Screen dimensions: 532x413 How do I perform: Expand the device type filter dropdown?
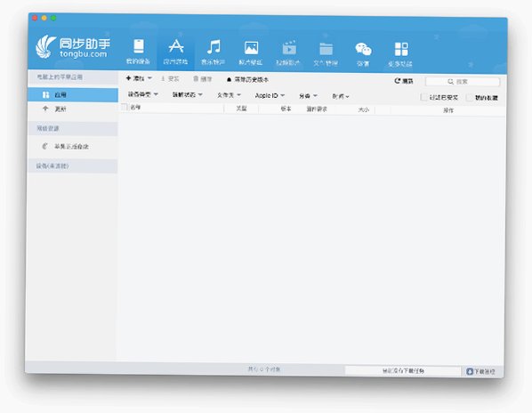pyautogui.click(x=143, y=94)
